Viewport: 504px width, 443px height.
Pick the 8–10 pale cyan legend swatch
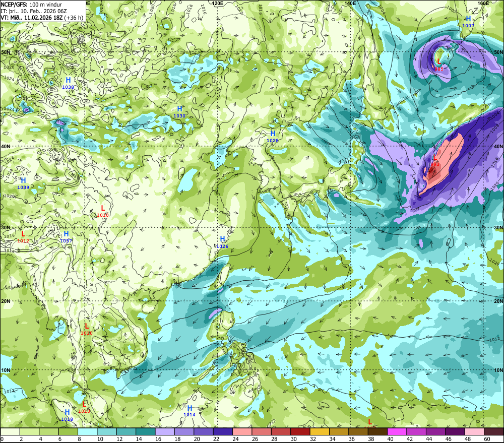87,431
